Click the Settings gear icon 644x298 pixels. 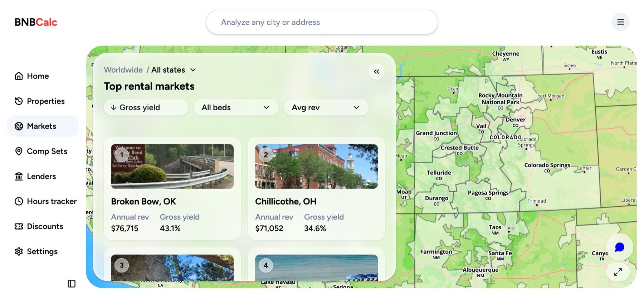pyautogui.click(x=19, y=251)
